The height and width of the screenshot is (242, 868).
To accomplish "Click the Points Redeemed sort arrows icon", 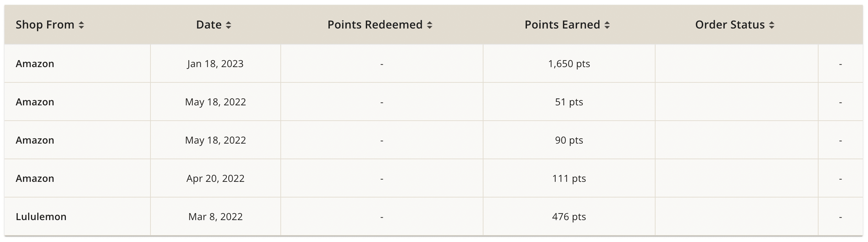I will (x=429, y=25).
